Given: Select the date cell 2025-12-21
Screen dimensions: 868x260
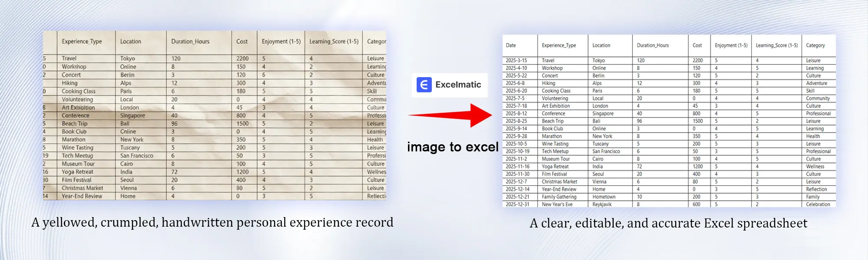Looking at the screenshot, I should tap(517, 197).
